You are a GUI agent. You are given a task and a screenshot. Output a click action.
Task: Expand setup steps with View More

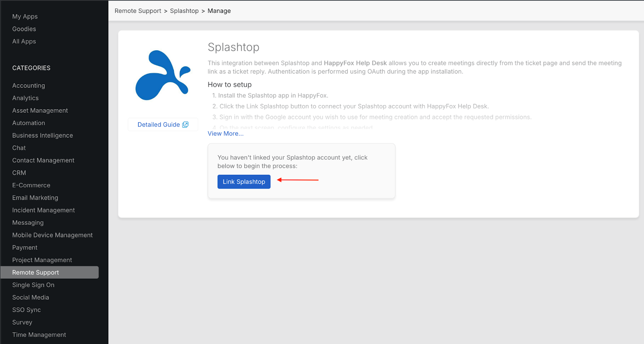225,133
